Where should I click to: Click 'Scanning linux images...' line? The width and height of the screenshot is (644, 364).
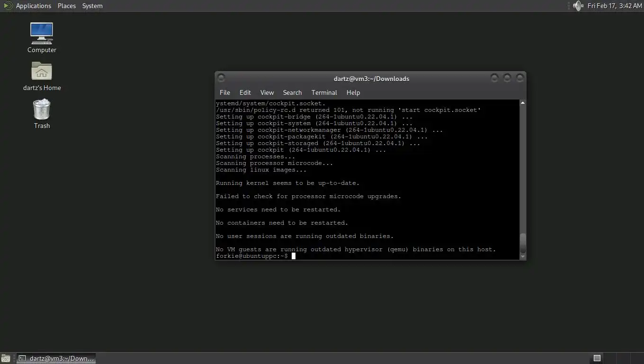261,170
